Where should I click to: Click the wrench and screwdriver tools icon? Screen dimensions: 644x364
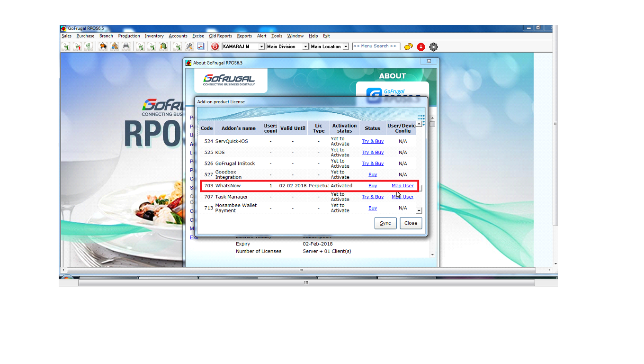(189, 46)
